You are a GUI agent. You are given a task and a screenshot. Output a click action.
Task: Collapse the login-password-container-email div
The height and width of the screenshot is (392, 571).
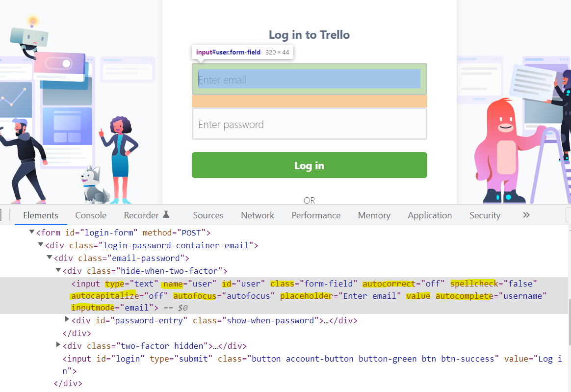click(41, 245)
